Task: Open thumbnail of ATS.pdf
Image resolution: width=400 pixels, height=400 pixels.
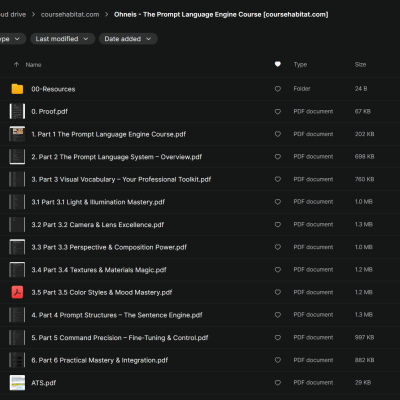Action: point(17,383)
